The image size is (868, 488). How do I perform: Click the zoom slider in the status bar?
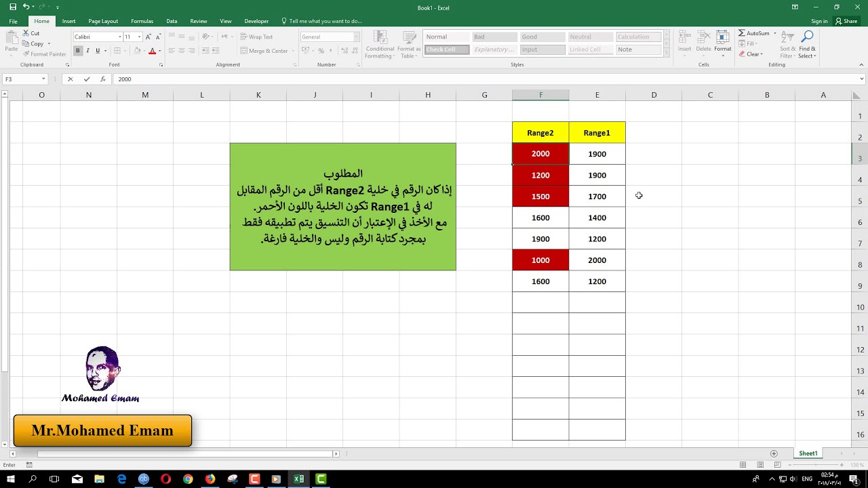[x=814, y=465]
